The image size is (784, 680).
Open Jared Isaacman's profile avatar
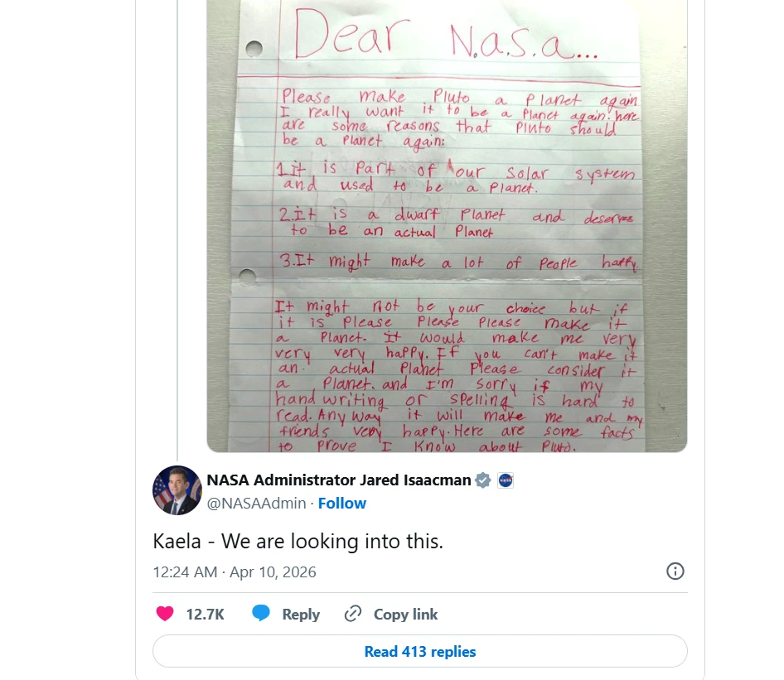point(177,490)
